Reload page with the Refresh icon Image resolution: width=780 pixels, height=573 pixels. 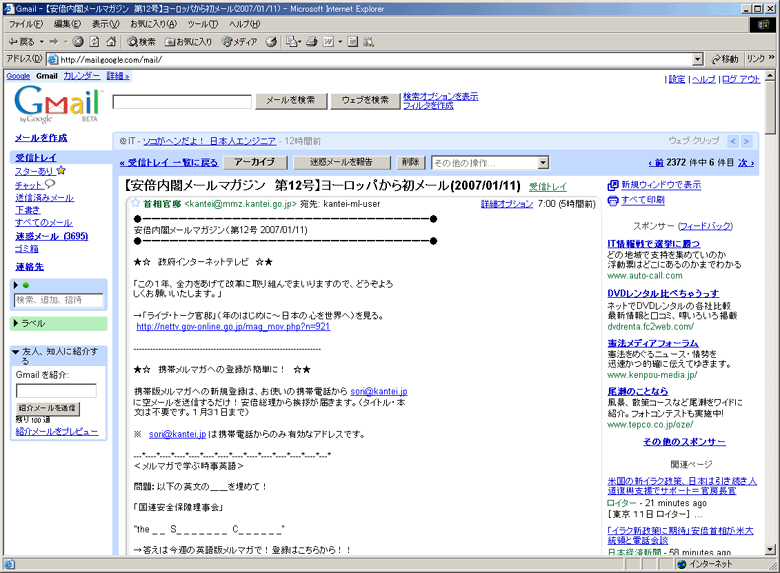pos(95,42)
